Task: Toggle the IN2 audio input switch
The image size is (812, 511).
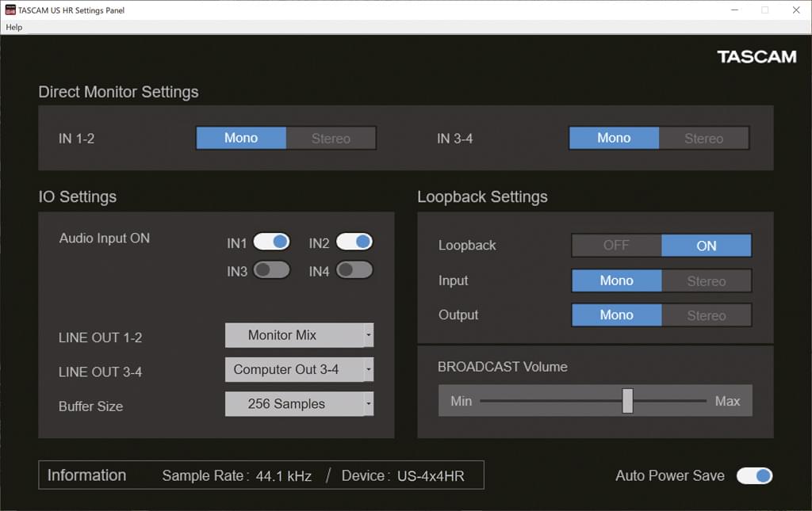Action: [x=354, y=242]
